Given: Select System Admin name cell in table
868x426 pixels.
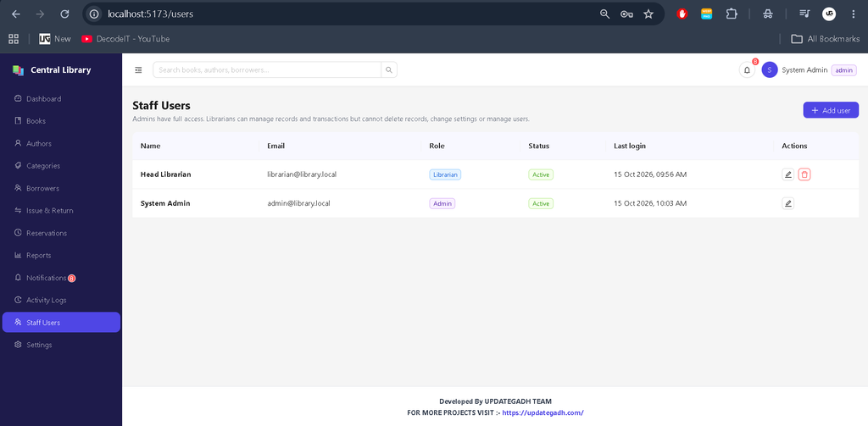Looking at the screenshot, I should 165,203.
